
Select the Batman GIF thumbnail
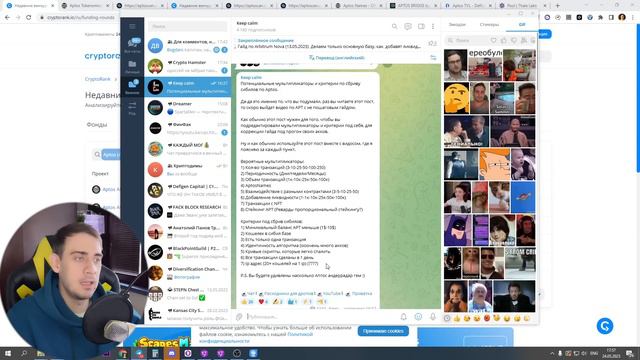tap(457, 230)
